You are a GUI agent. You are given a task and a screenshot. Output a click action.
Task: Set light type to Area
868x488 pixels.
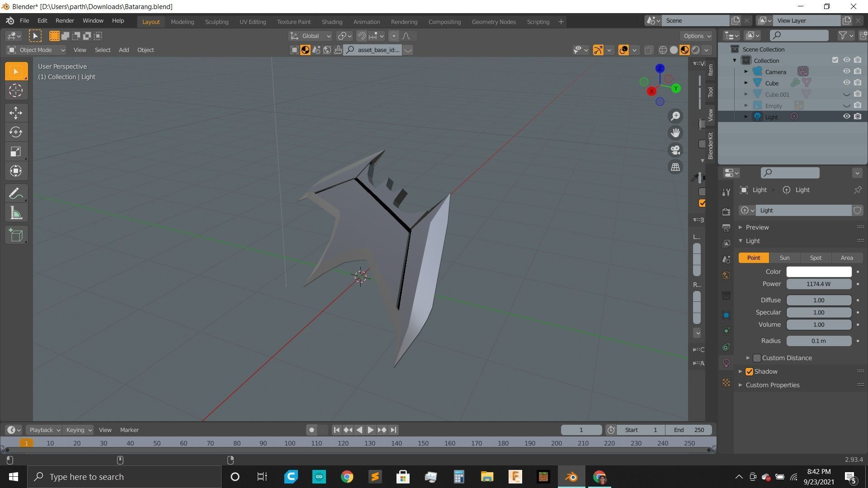pyautogui.click(x=847, y=258)
